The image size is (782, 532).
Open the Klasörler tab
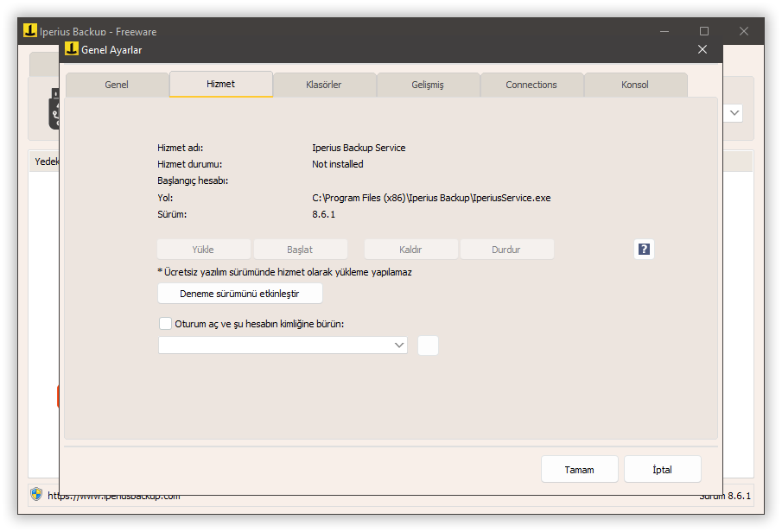tap(324, 85)
